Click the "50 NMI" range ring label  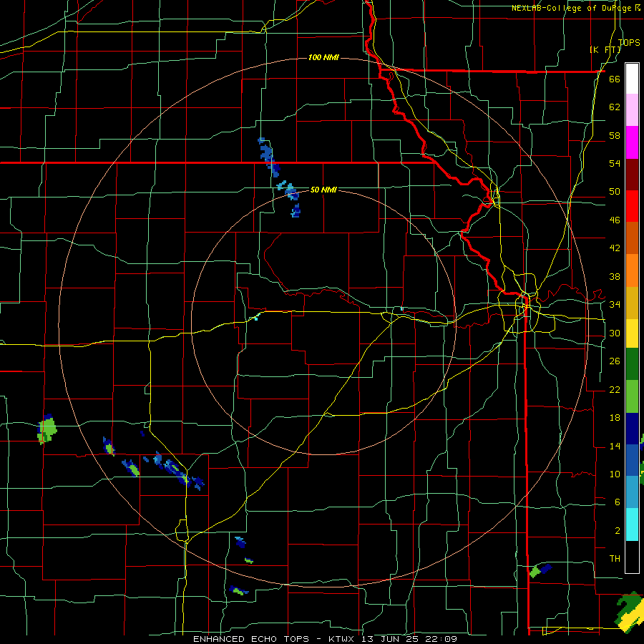pyautogui.click(x=323, y=190)
